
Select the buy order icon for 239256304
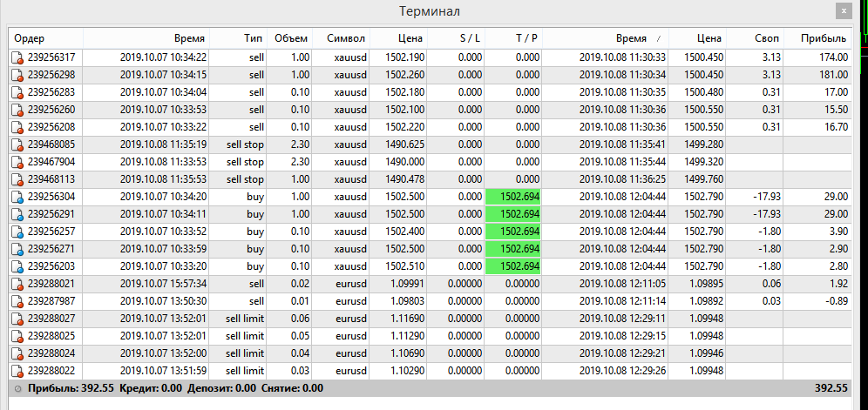click(x=17, y=197)
